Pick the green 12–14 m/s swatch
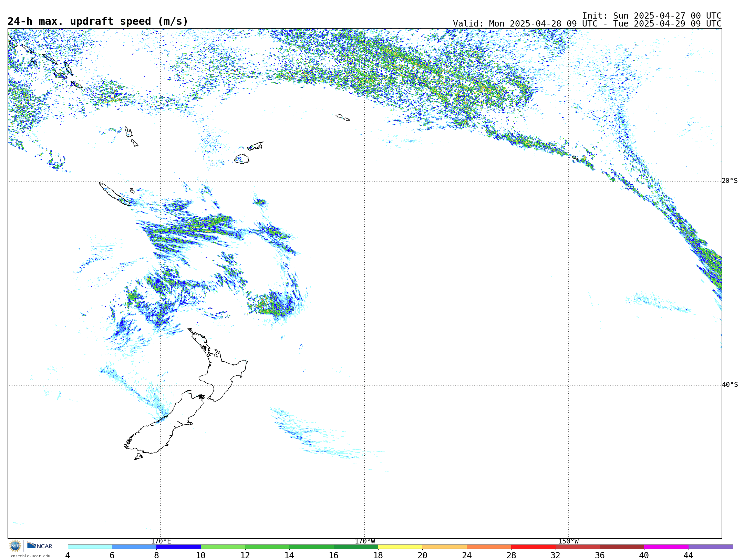This screenshot has height=560, width=744. (x=267, y=547)
